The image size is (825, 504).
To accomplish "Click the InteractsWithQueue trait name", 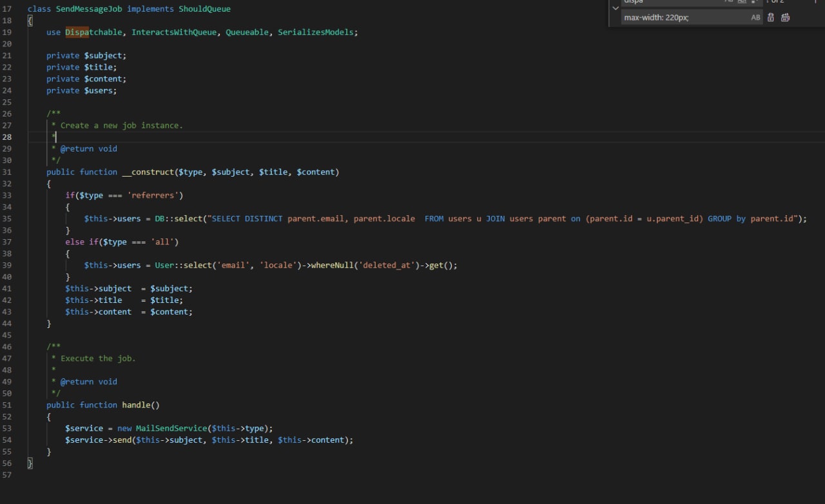I will (x=174, y=32).
